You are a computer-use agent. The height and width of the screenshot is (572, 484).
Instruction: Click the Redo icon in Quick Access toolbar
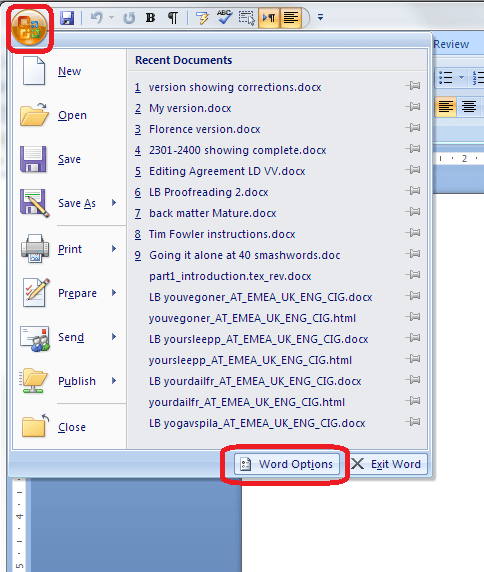(x=129, y=18)
